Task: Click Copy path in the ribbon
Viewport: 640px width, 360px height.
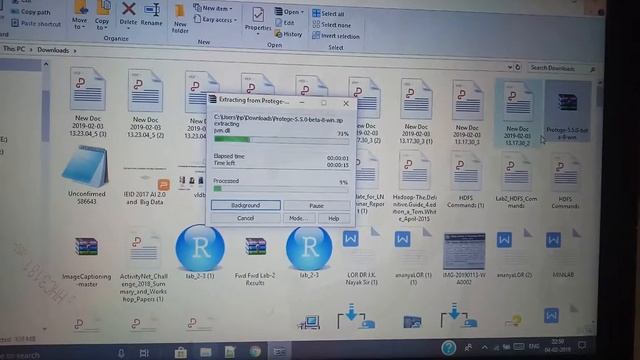Action: [x=31, y=12]
